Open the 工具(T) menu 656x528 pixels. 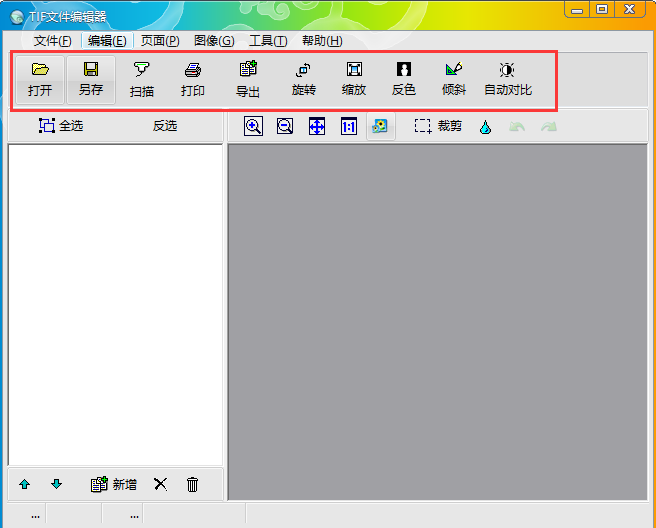tap(268, 41)
